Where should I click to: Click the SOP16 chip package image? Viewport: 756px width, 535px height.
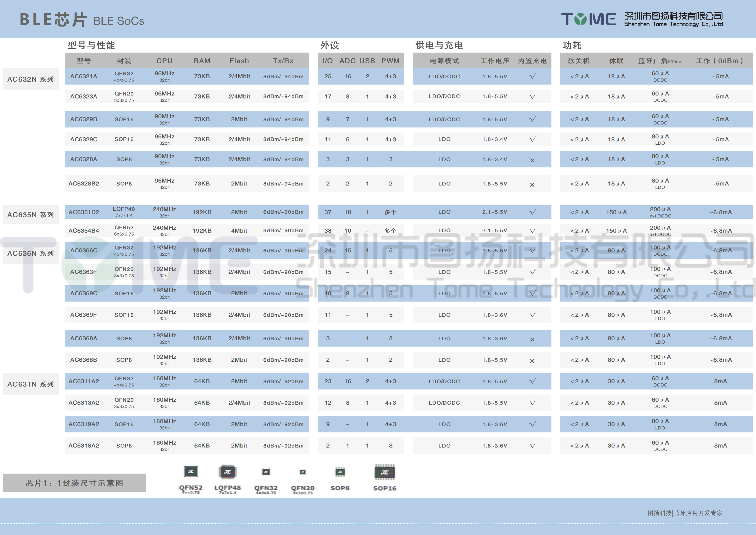click(385, 472)
